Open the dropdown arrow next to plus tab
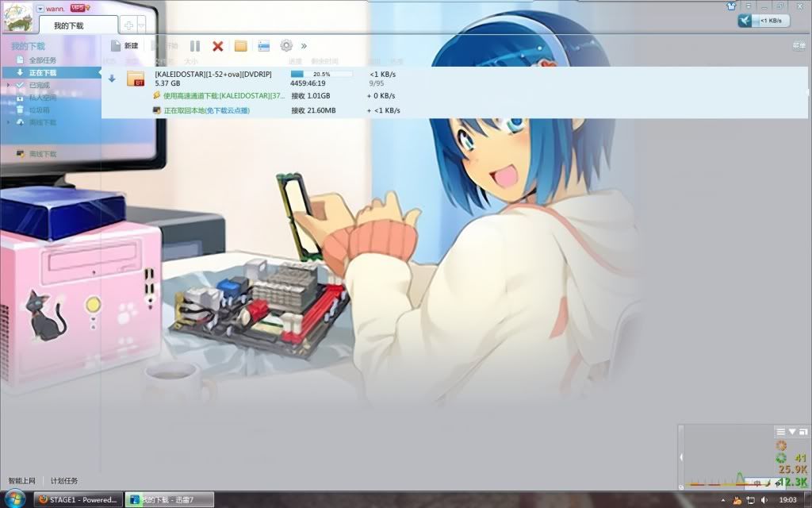This screenshot has width=812, height=508. click(x=141, y=25)
